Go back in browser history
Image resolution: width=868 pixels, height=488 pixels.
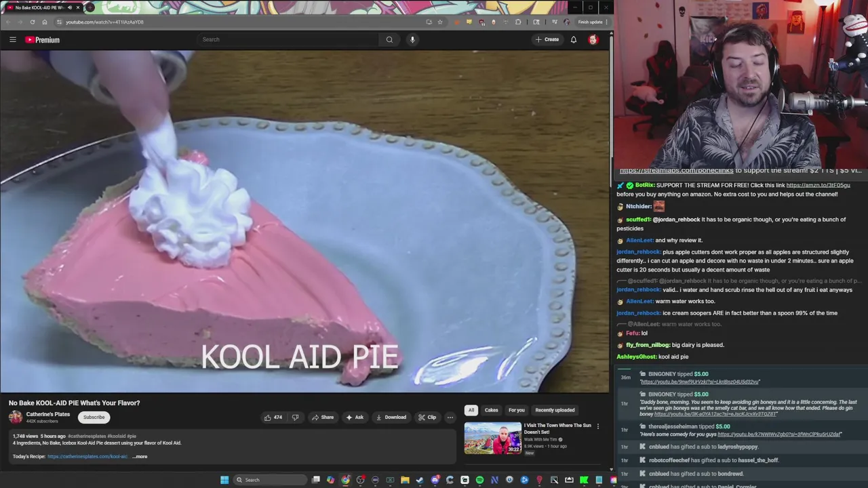(8, 22)
